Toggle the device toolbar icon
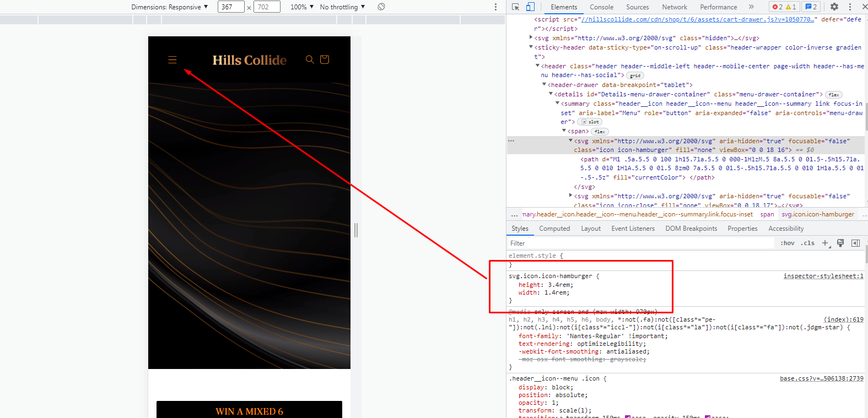 coord(530,7)
